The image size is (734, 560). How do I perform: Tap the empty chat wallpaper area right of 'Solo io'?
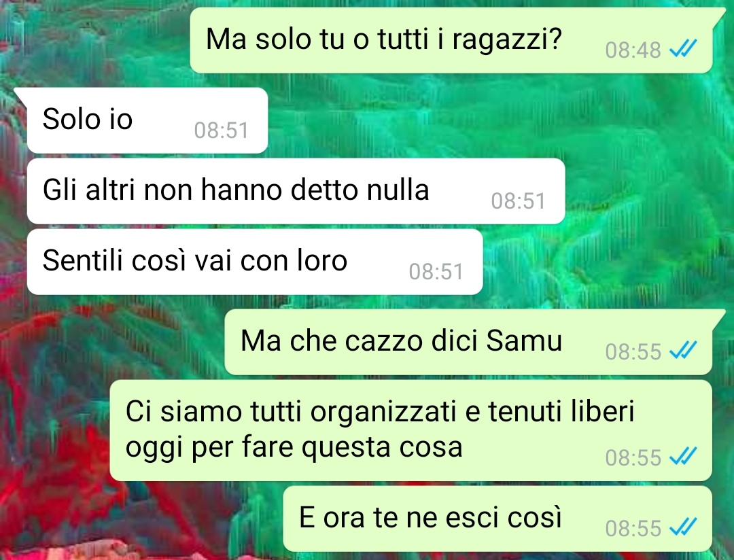[x=496, y=120]
